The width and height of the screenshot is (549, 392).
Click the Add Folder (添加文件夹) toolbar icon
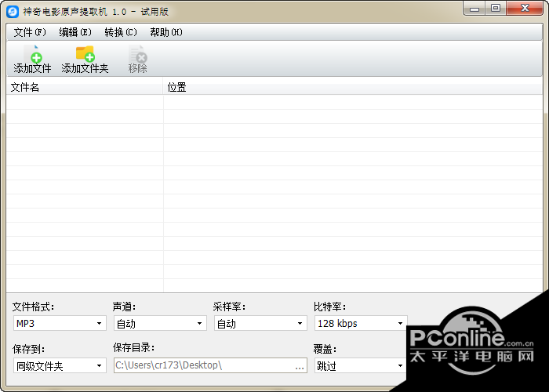click(x=85, y=59)
